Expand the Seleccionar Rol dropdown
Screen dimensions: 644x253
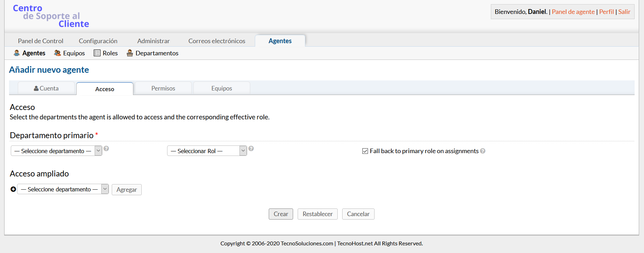coord(207,151)
